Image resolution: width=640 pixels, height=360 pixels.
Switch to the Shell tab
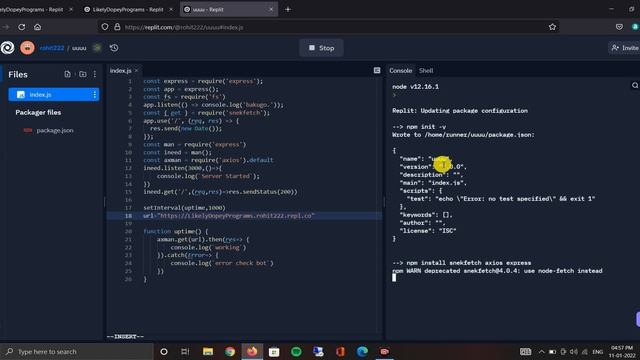pos(426,71)
